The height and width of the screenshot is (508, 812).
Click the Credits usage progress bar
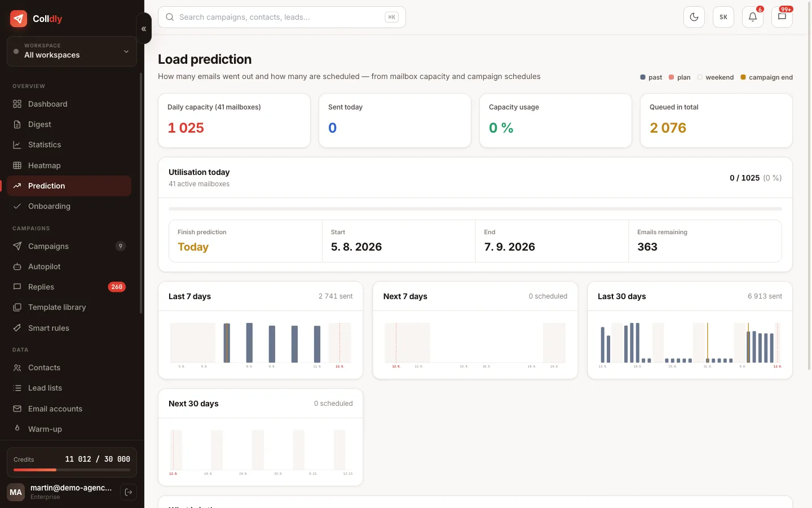click(72, 470)
